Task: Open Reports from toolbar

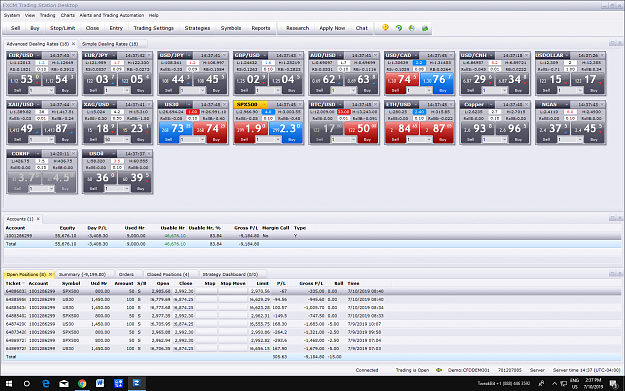Action: [x=261, y=28]
